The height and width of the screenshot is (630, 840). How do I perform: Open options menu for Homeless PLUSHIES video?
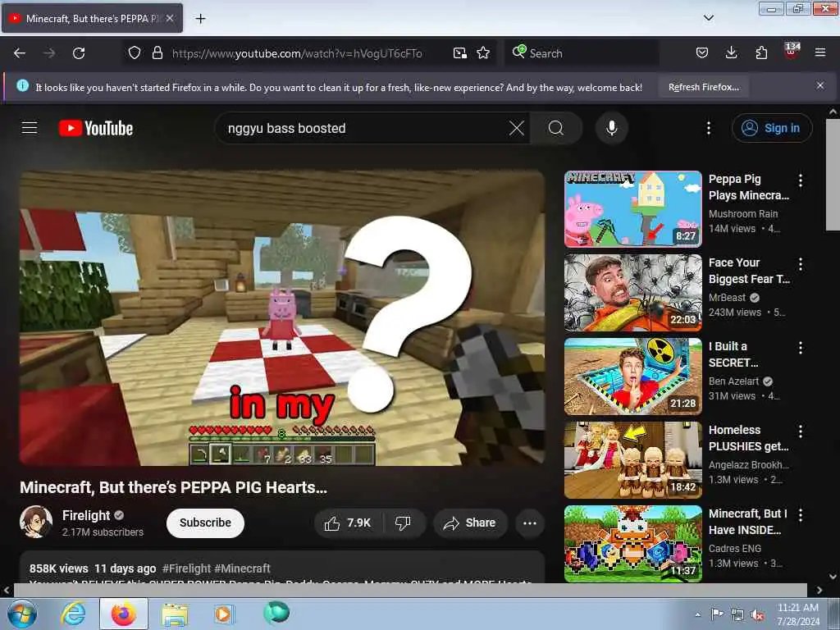click(801, 431)
